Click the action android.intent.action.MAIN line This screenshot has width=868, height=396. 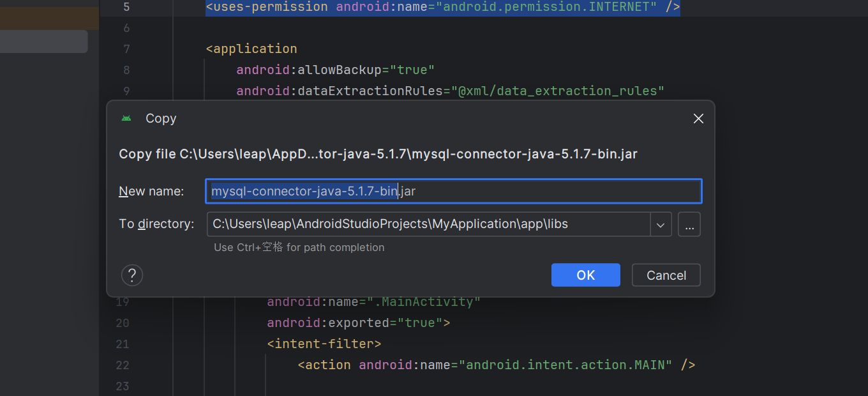coord(497,365)
